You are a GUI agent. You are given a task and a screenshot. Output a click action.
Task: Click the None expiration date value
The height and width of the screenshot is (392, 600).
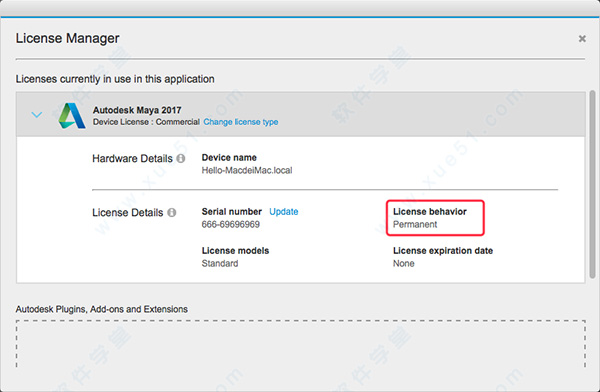click(404, 263)
